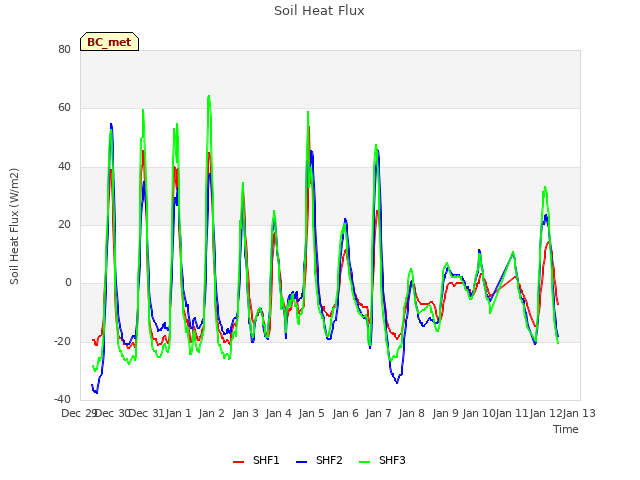Click the Jan 4 x-axis label
The height and width of the screenshot is (480, 640).
(x=279, y=413)
